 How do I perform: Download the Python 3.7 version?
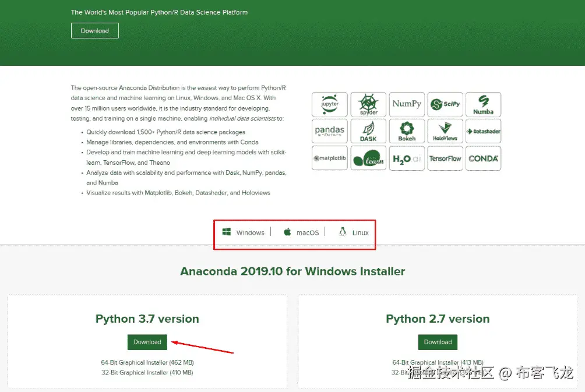tap(147, 342)
